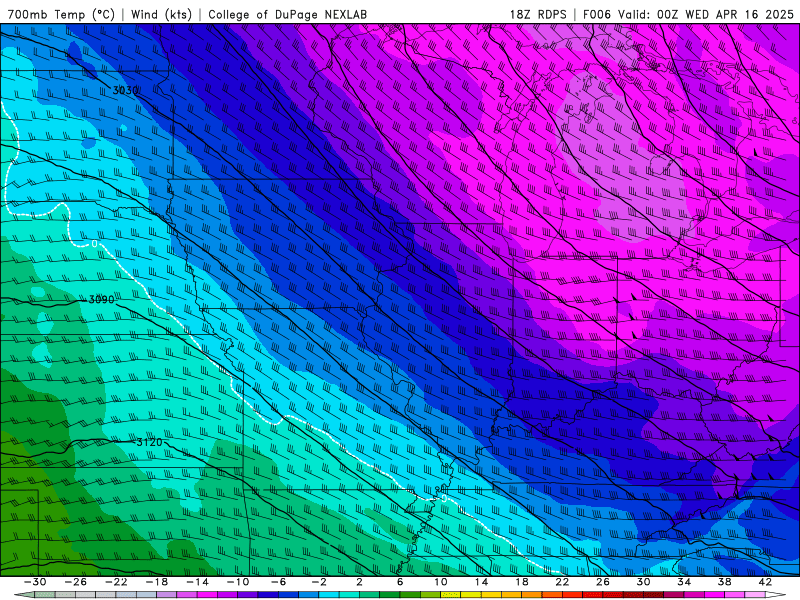The width and height of the screenshot is (800, 600).
Task: Click the "F006 Valid: 00Z WED APR 16 2025" text
Action: 689,14
